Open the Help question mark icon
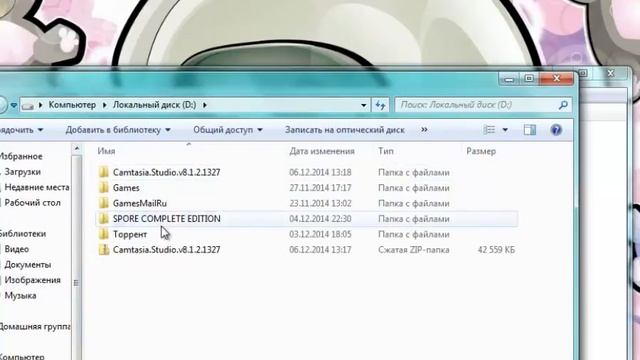 556,130
